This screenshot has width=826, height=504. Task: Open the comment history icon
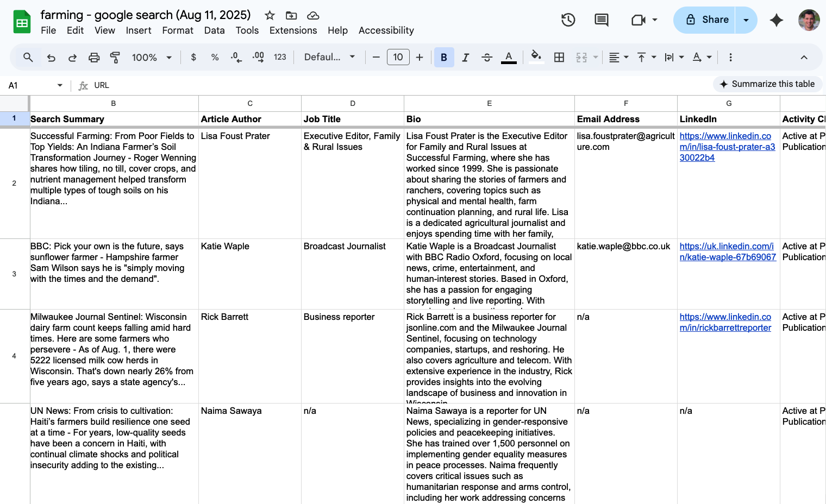click(601, 20)
